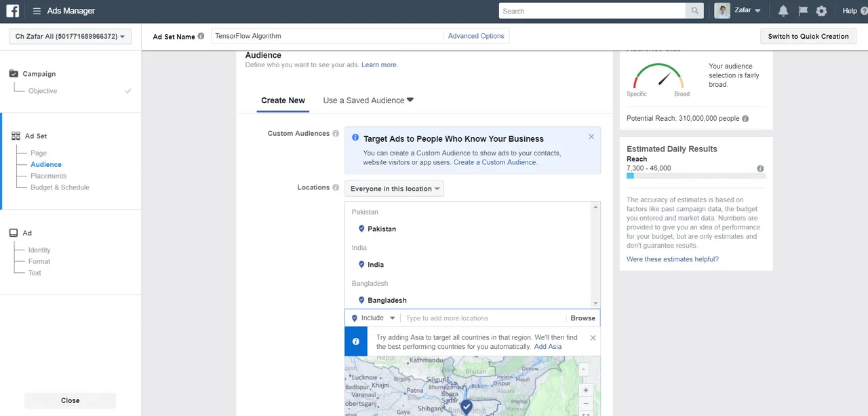Image resolution: width=868 pixels, height=416 pixels.
Task: Click the info icon next to Locations
Action: pos(336,187)
